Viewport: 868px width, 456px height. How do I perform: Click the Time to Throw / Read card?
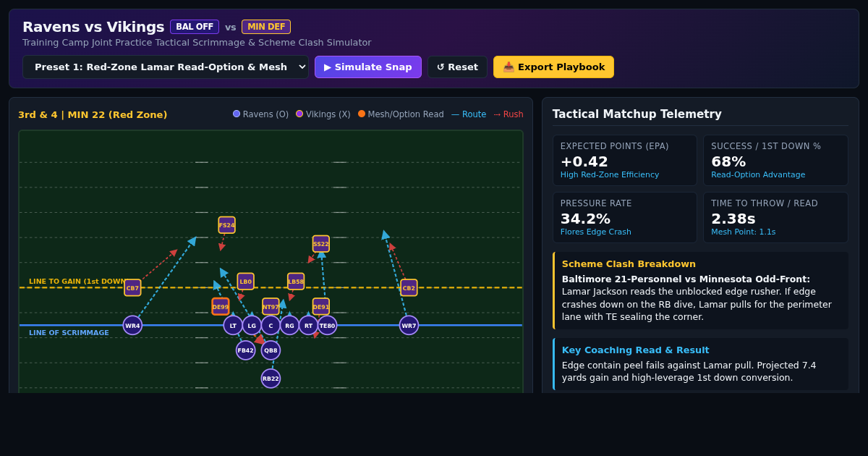coord(775,218)
